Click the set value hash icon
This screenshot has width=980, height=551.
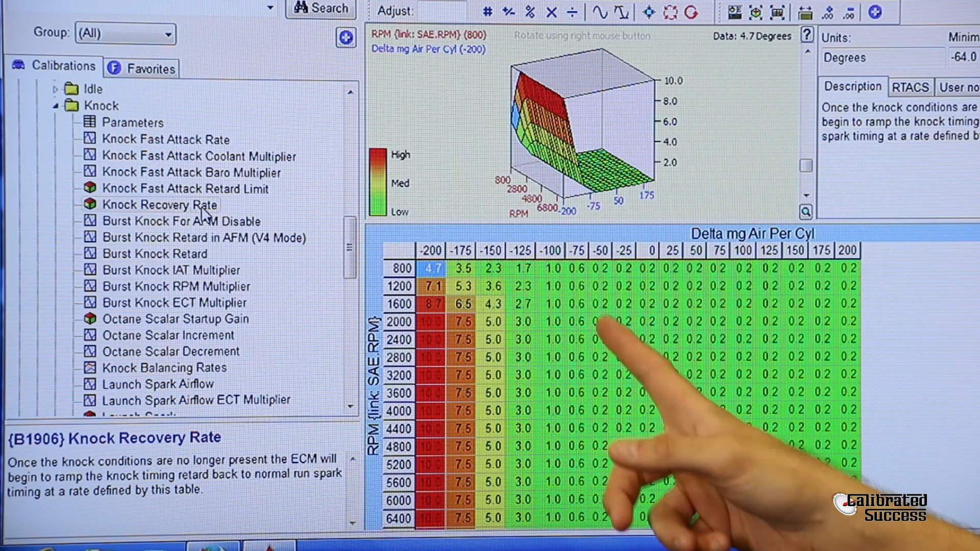click(487, 12)
